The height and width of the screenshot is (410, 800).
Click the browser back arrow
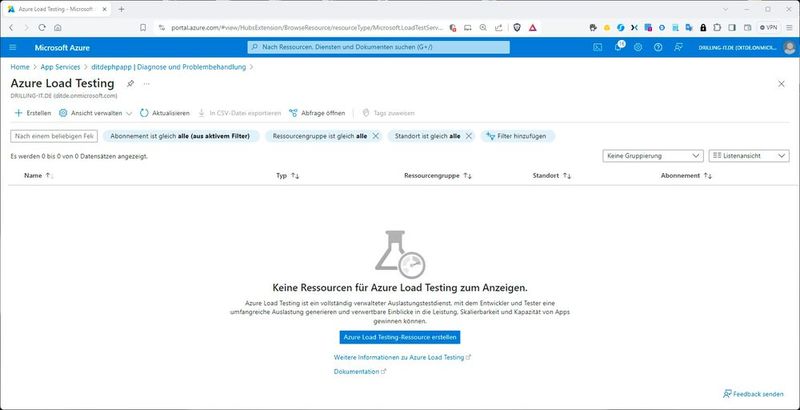coord(11,28)
